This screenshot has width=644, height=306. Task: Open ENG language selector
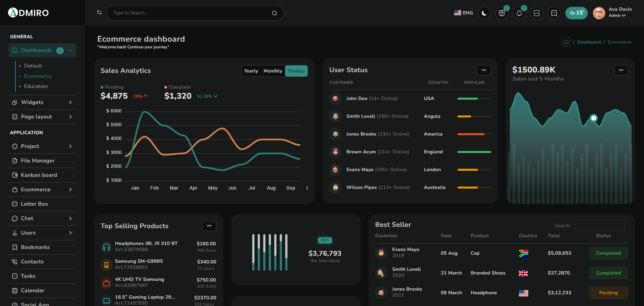click(463, 13)
